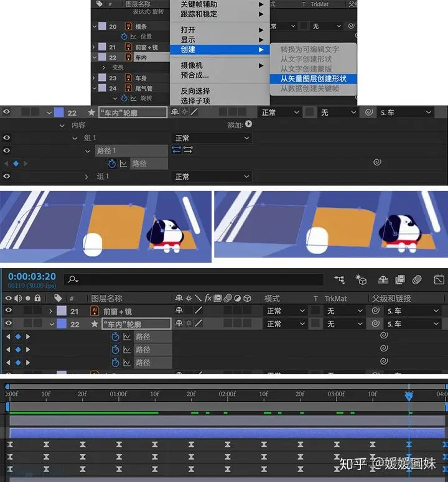Expand layer 21 前窗+镜 in timecode panel
The height and width of the screenshot is (482, 448).
click(51, 311)
